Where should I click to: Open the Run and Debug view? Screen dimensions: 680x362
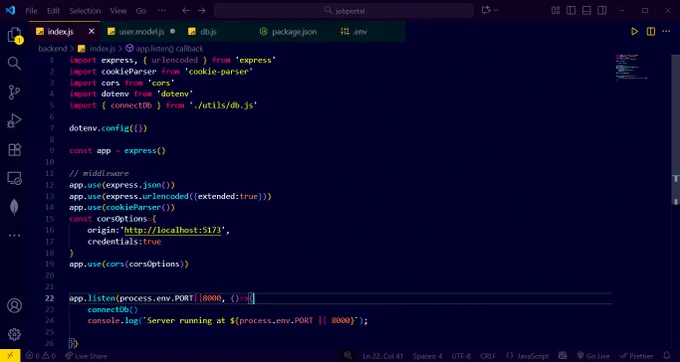click(x=14, y=121)
